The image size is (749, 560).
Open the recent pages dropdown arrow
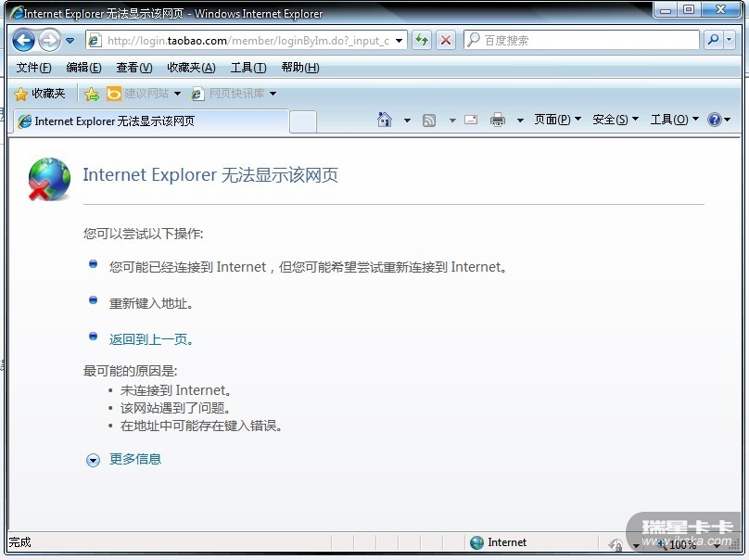70,41
